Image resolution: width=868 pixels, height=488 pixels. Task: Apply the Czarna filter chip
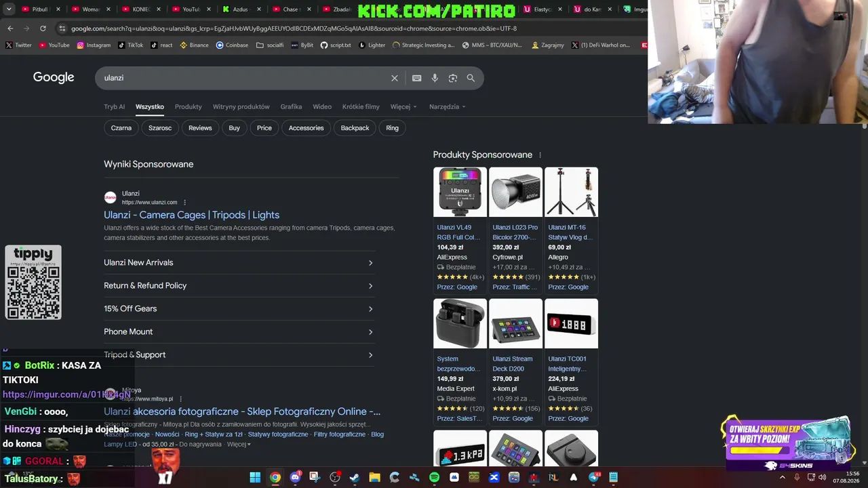(121, 128)
